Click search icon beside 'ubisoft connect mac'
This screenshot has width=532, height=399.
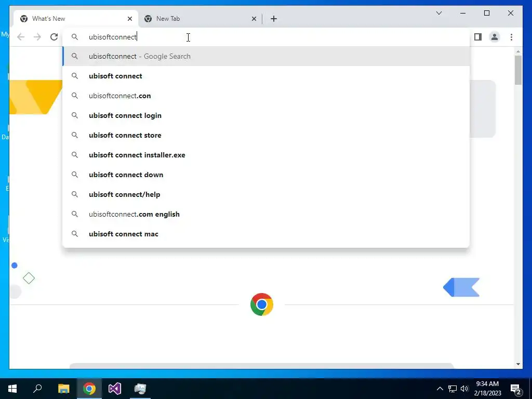click(75, 234)
